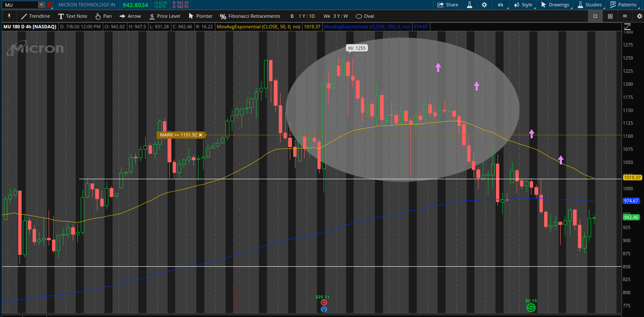The width and height of the screenshot is (644, 317).
Task: Click the last price 942.8034
Action: 135,5
